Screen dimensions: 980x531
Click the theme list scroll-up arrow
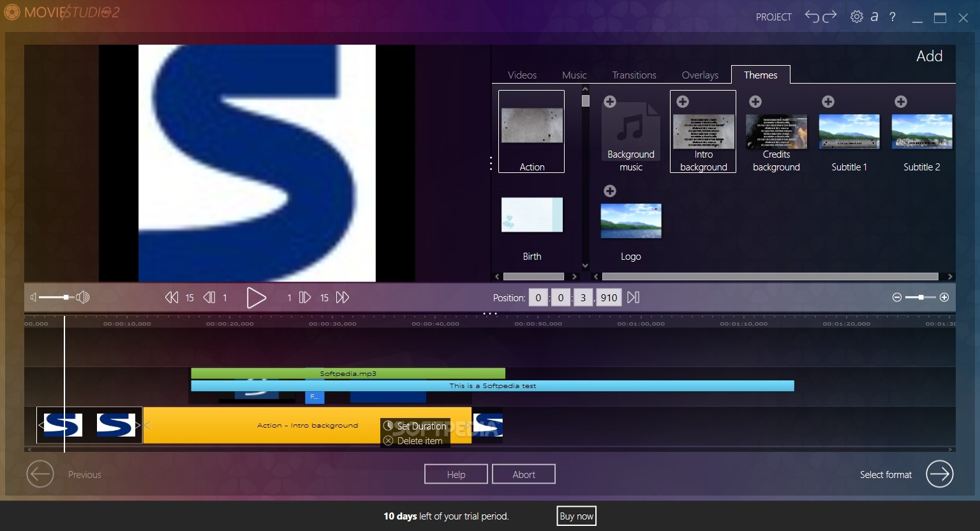pyautogui.click(x=585, y=90)
